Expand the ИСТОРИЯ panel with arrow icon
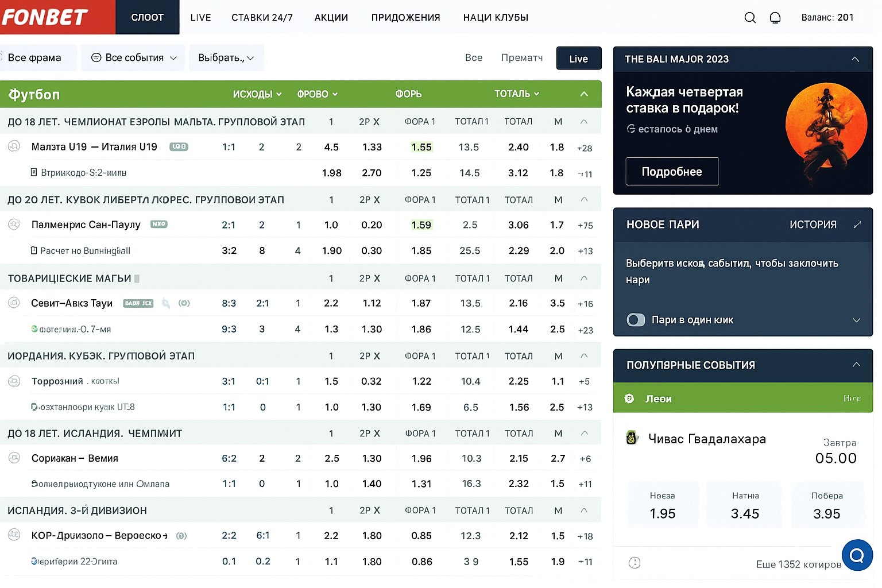The image size is (882, 588). tap(857, 225)
